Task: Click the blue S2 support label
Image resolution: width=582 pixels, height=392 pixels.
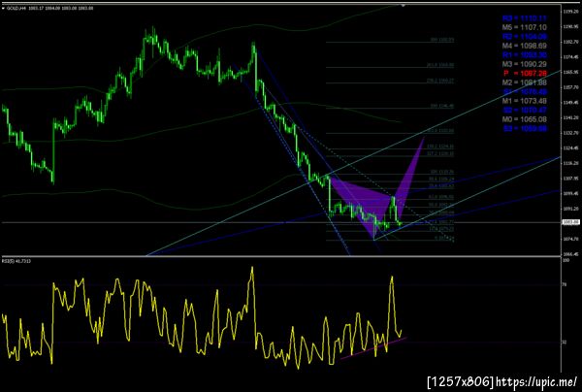Action: pos(525,111)
